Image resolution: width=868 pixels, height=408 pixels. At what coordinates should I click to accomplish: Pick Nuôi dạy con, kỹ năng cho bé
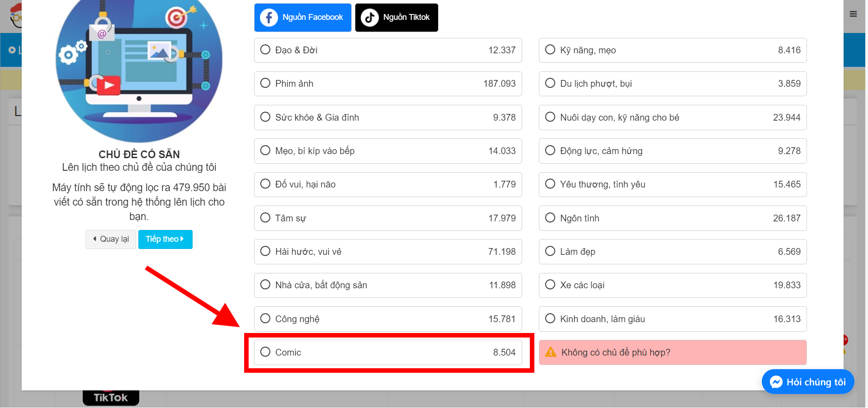click(x=673, y=117)
